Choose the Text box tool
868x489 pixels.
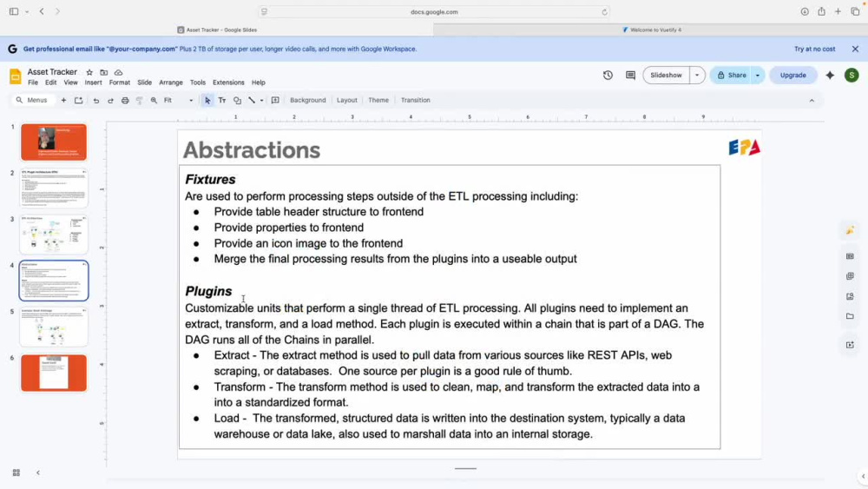[222, 100]
